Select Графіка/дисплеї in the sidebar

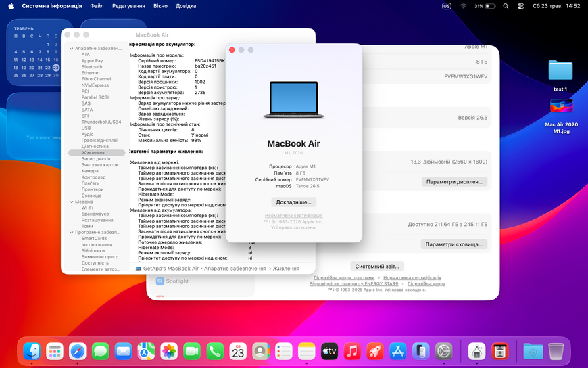click(99, 140)
